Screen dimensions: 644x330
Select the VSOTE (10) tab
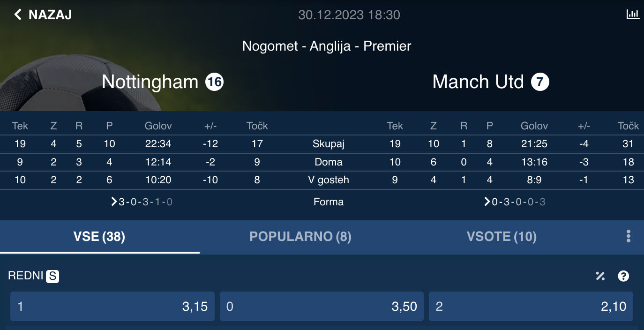click(x=502, y=237)
